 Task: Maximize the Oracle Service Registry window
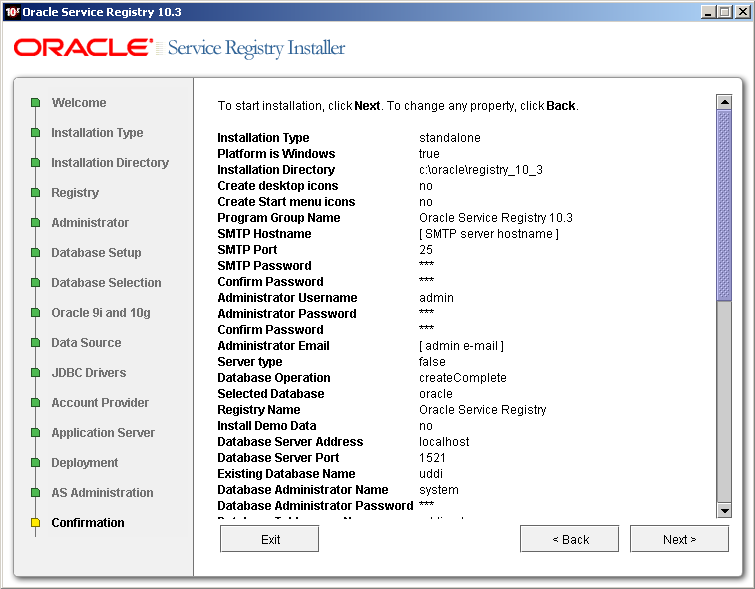tap(724, 12)
